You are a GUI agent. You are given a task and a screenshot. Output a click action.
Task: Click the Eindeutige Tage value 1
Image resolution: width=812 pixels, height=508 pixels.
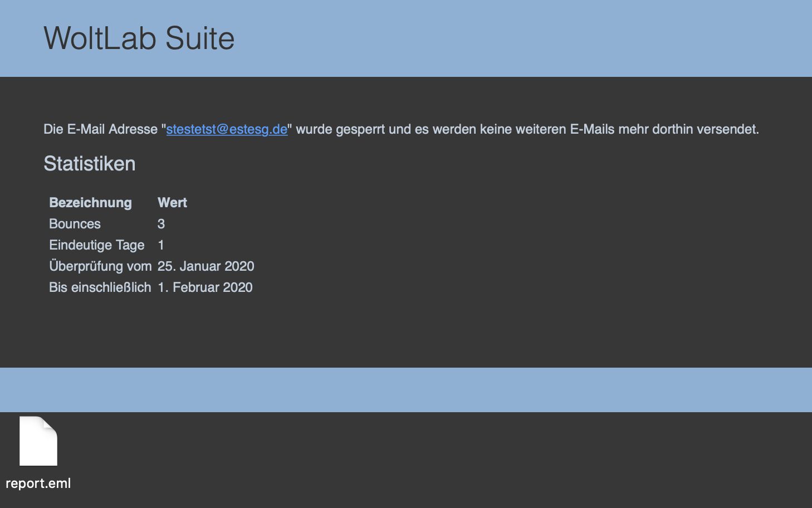pyautogui.click(x=161, y=245)
